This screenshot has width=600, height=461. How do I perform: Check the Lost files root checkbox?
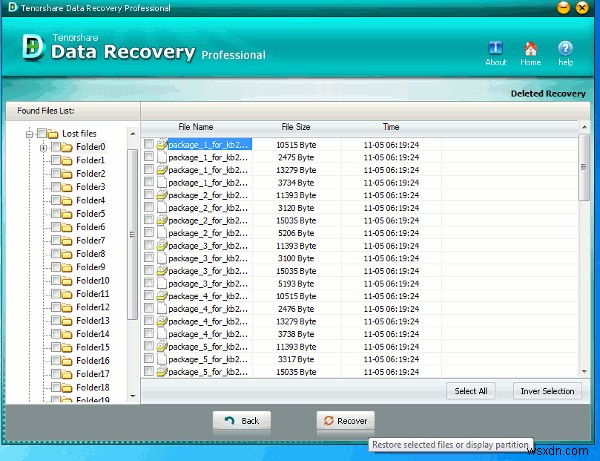pos(42,133)
